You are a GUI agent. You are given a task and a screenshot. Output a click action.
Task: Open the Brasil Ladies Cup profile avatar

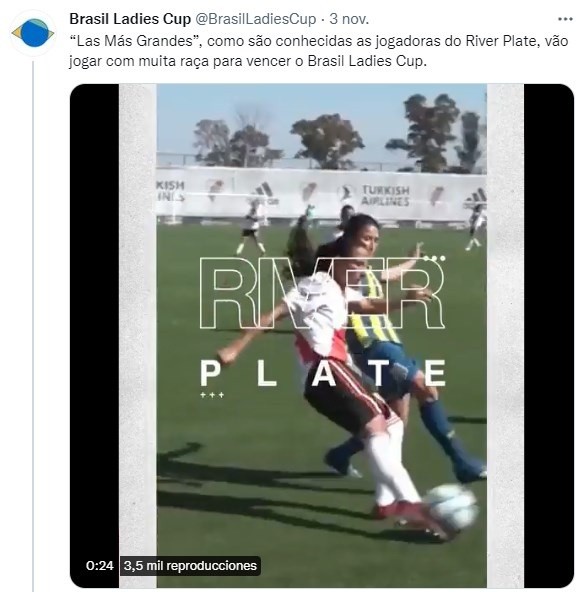pyautogui.click(x=33, y=33)
